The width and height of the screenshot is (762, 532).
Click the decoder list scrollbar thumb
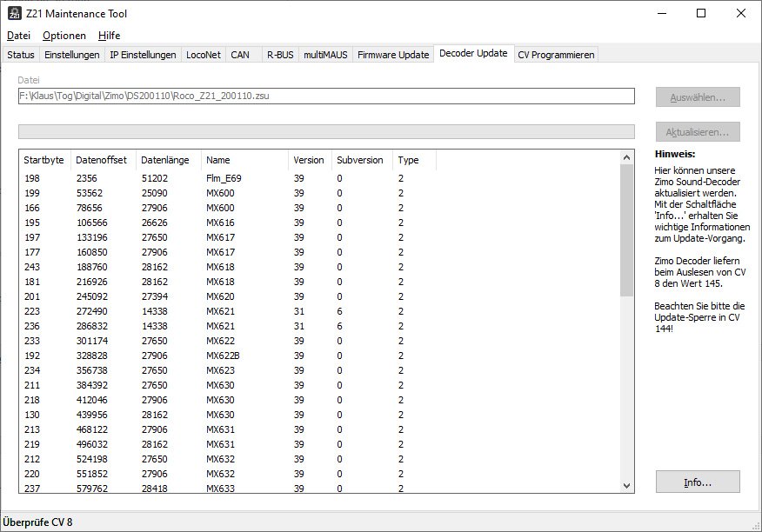tap(626, 230)
